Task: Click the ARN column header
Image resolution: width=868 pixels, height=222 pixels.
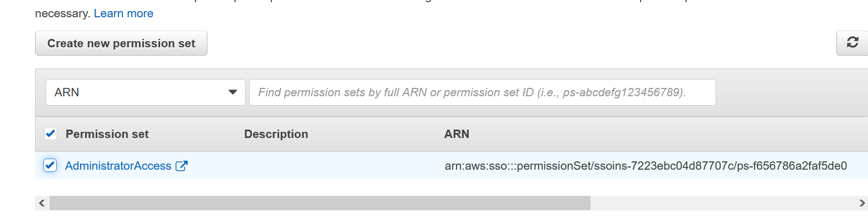Action: 457,134
